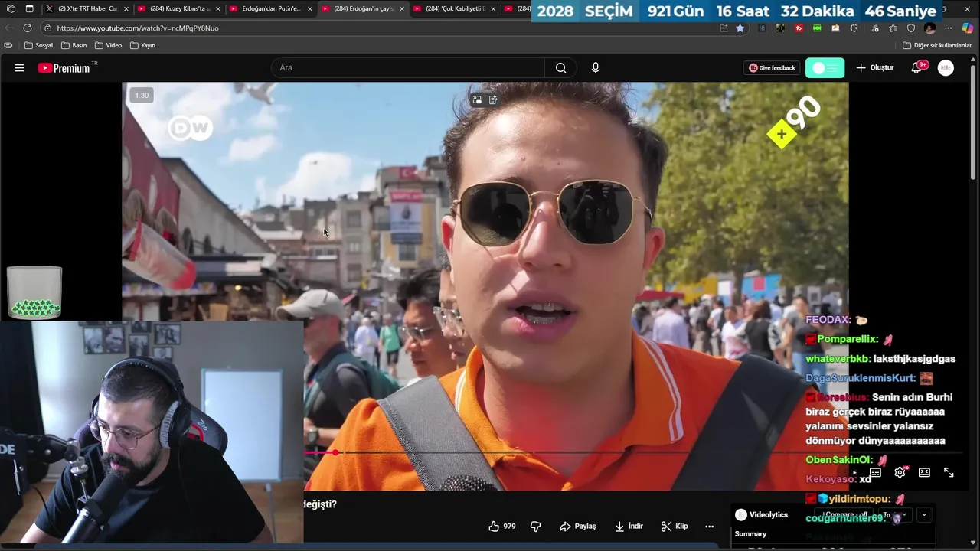This screenshot has height=551, width=980.
Task: Click the YouTube search magnifier button
Action: point(560,67)
